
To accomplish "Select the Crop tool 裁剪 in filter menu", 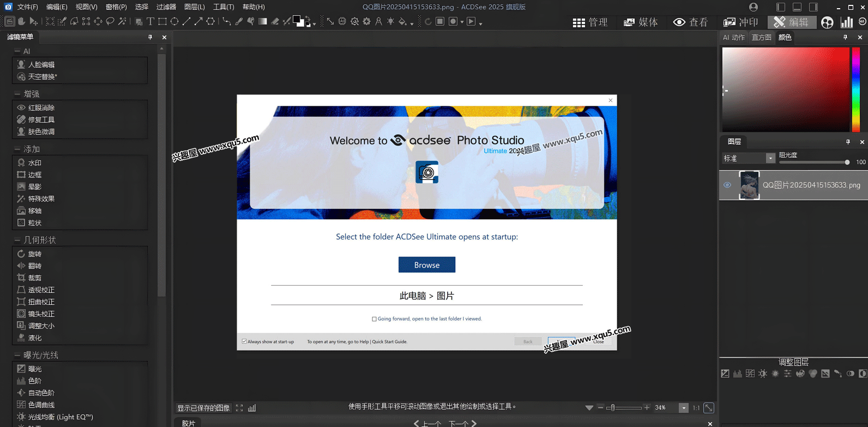I will pyautogui.click(x=35, y=278).
